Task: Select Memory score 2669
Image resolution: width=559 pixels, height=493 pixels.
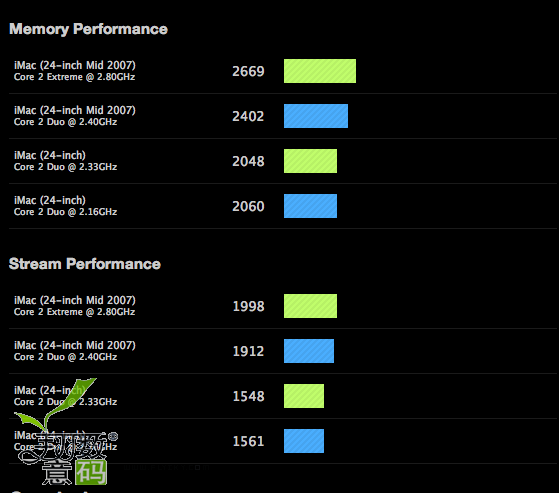Action: click(x=248, y=71)
